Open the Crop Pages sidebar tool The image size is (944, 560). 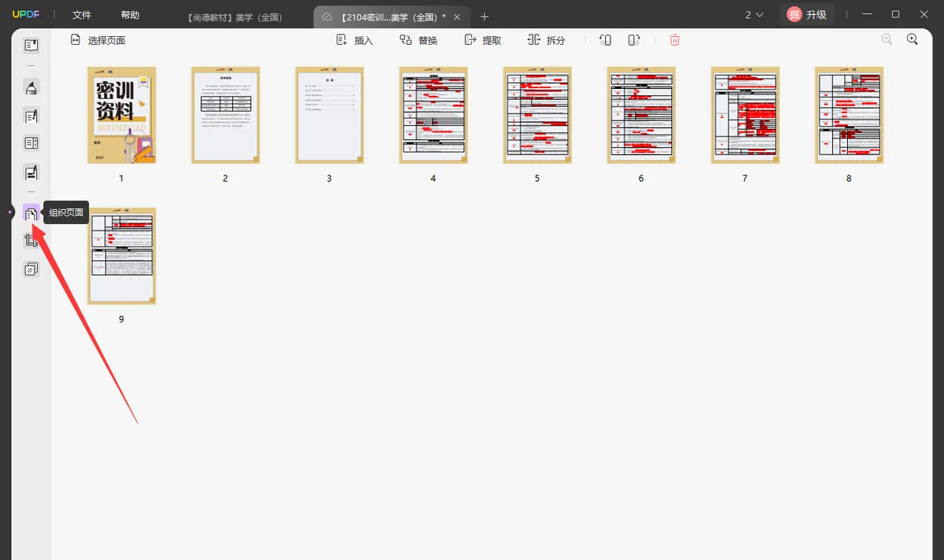31,241
